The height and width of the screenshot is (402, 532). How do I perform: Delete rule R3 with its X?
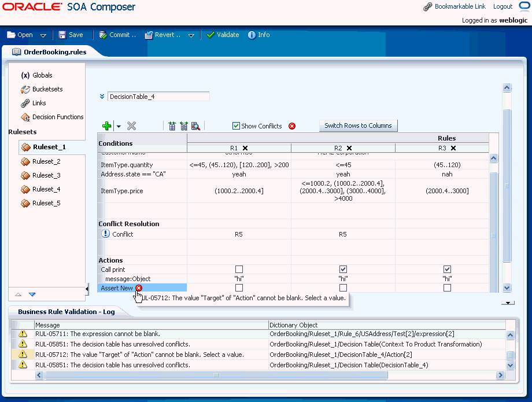[x=453, y=148]
